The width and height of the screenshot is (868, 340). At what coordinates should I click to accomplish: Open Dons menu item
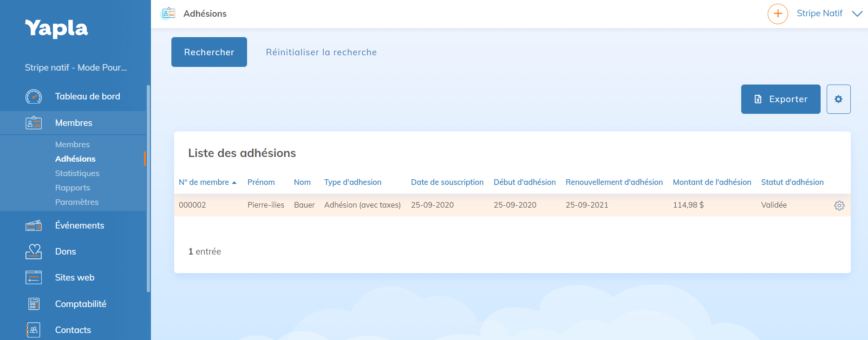65,251
